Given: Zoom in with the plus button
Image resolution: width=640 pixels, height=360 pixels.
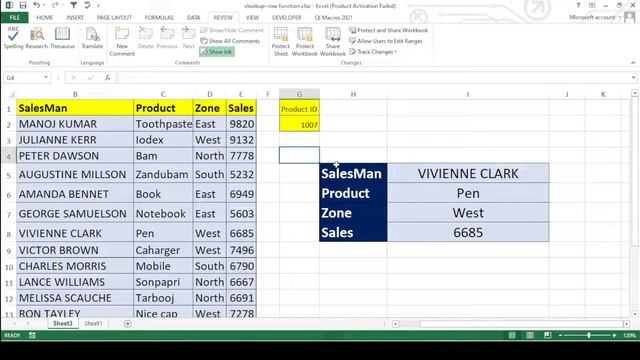Looking at the screenshot, I should pyautogui.click(x=614, y=335).
